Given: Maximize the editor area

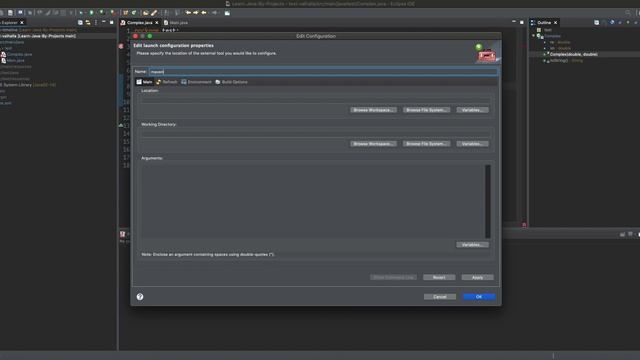Looking at the screenshot, I should (x=522, y=22).
